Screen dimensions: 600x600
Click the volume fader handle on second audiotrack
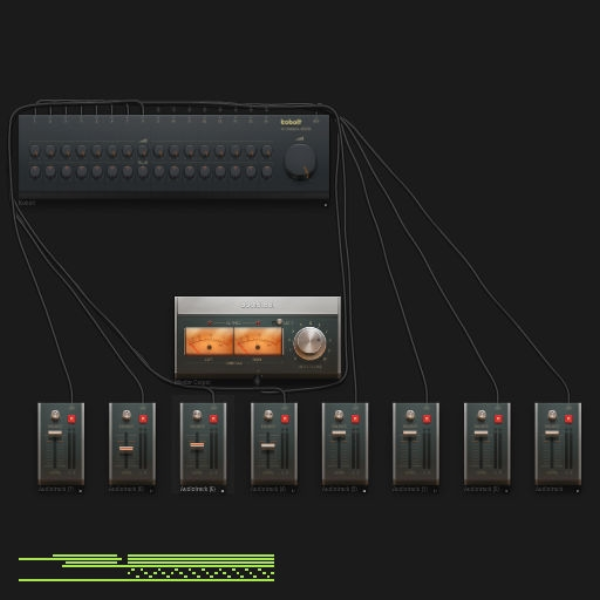(x=126, y=448)
